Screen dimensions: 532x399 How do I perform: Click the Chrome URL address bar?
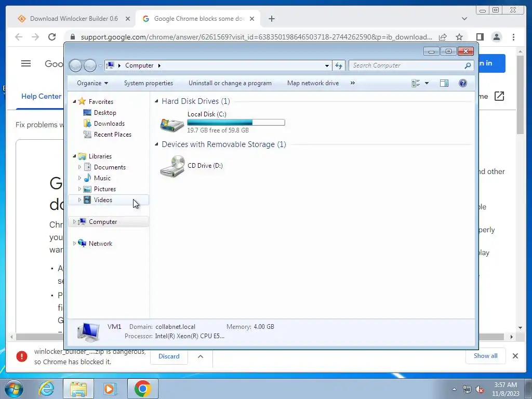pyautogui.click(x=257, y=37)
